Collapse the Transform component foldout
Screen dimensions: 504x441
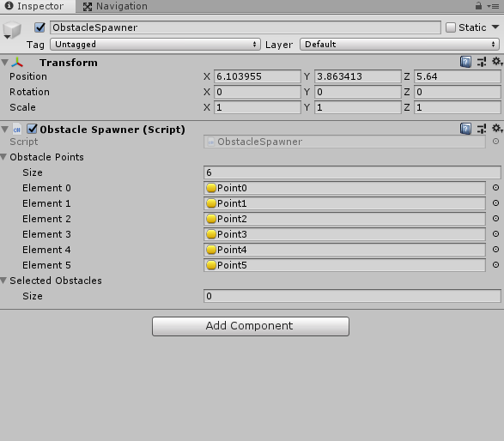pyautogui.click(x=4, y=63)
